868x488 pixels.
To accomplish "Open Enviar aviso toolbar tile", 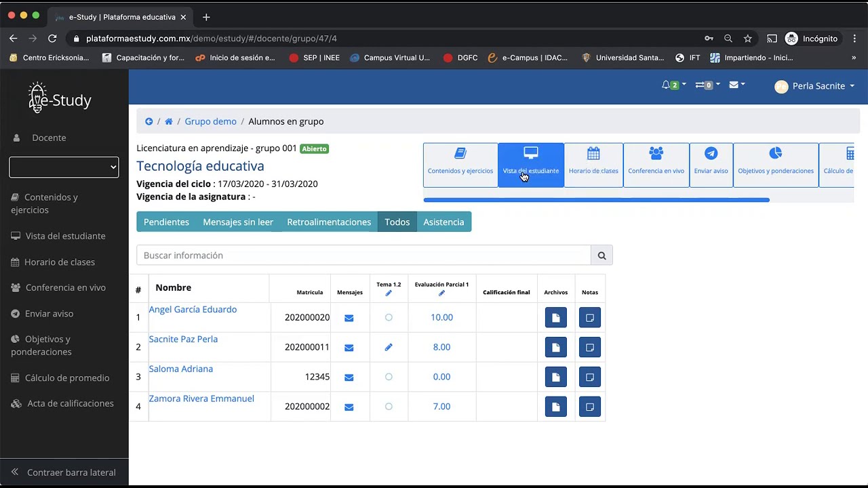I will pos(711,165).
